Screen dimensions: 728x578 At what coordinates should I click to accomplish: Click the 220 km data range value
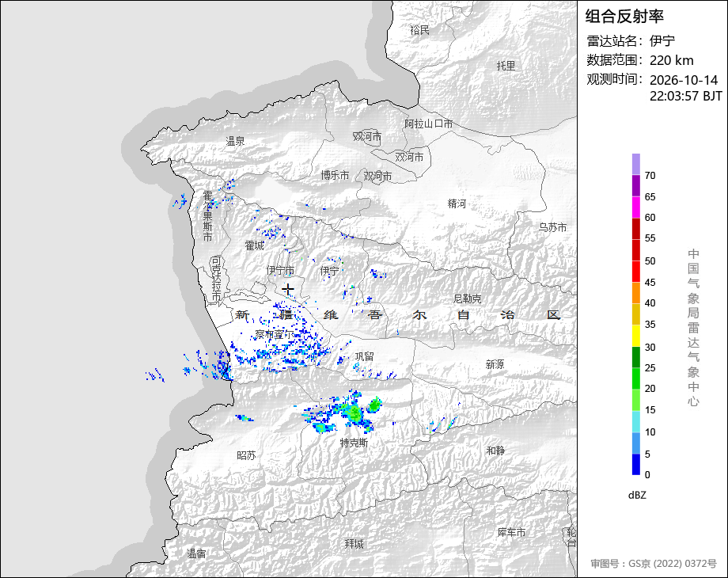[671, 60]
